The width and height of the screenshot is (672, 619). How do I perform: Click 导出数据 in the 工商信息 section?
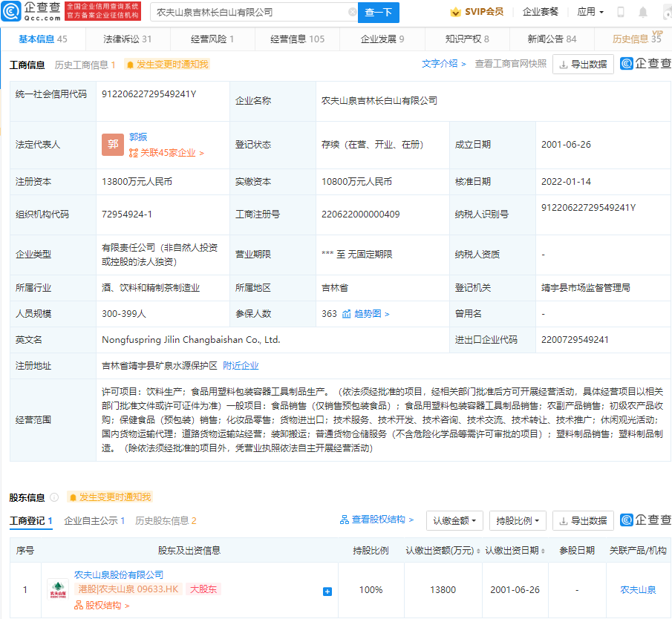click(584, 65)
